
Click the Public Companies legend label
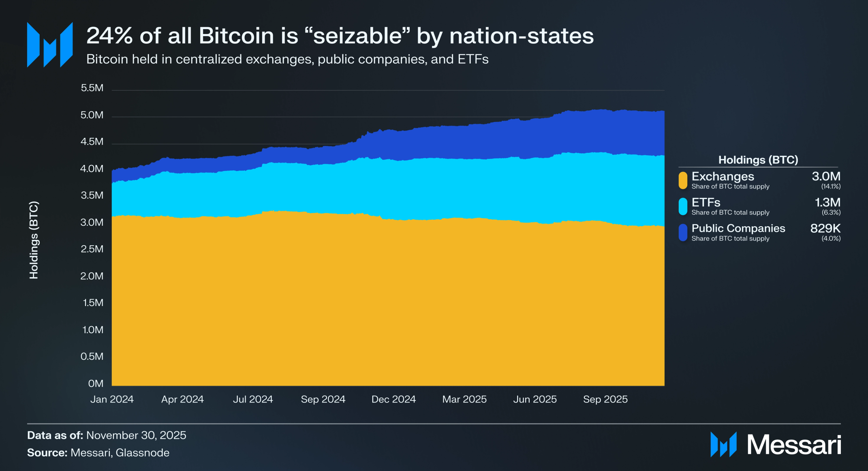click(738, 229)
